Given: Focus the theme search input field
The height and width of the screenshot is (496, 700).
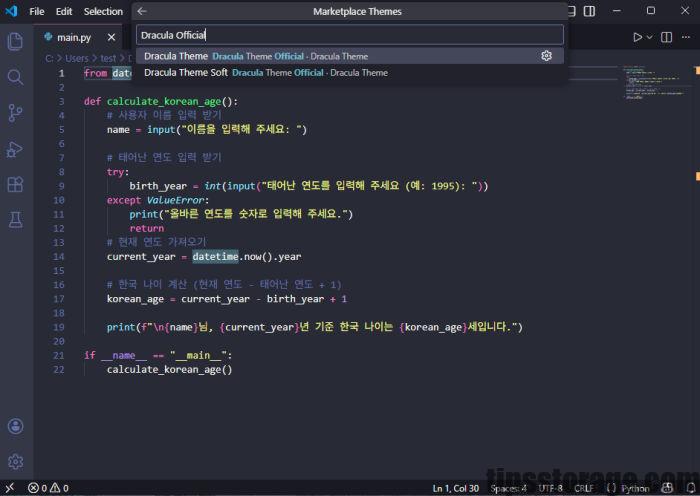Looking at the screenshot, I should 350,35.
